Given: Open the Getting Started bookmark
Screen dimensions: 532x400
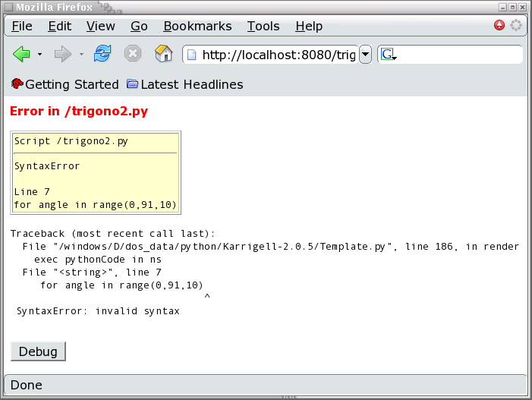Looking at the screenshot, I should [x=65, y=84].
